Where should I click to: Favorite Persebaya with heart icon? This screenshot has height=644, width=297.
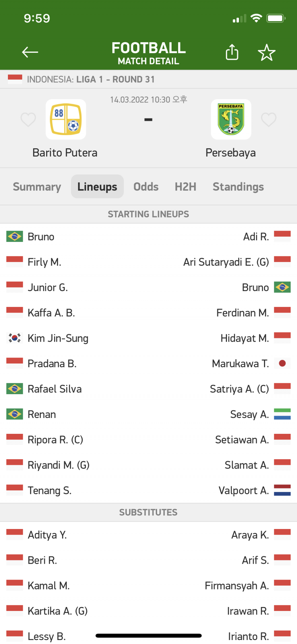pyautogui.click(x=269, y=120)
